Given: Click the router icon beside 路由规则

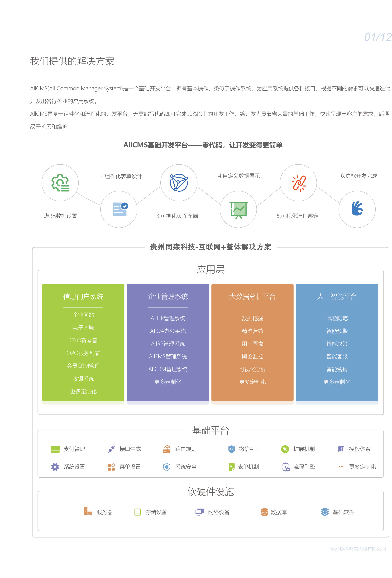Looking at the screenshot, I should click(x=167, y=449).
